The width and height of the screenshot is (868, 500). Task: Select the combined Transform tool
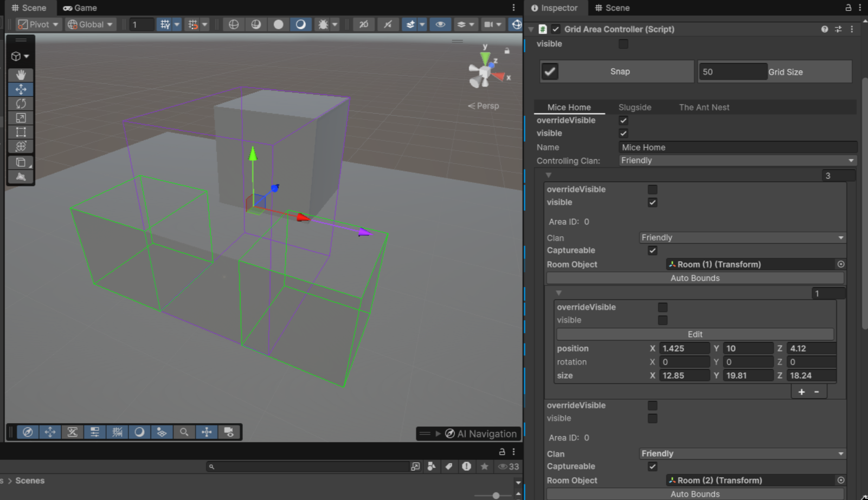click(x=21, y=146)
